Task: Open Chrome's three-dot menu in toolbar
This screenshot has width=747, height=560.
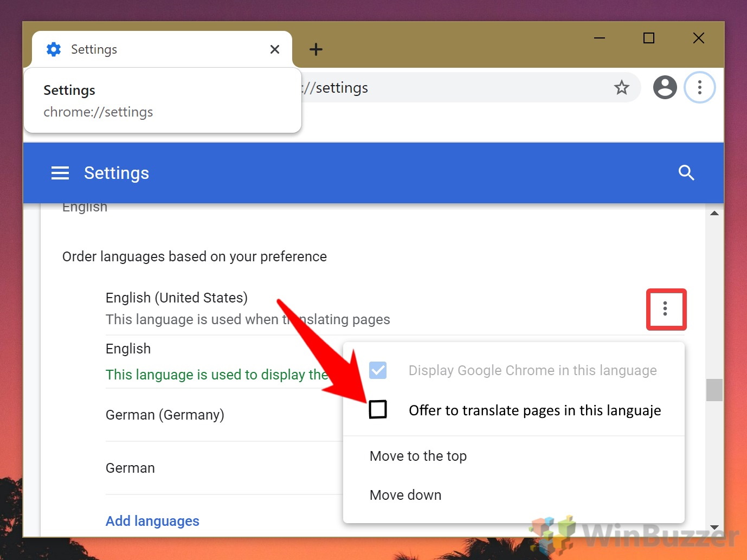Action: (700, 87)
